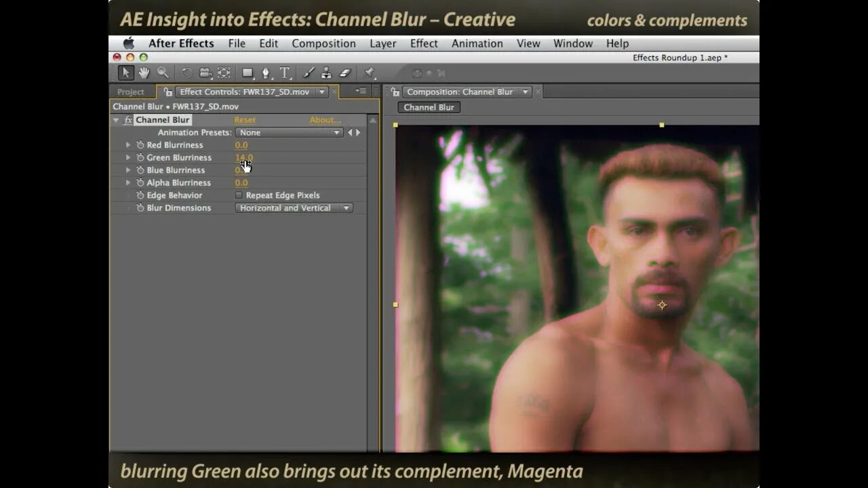Expand Red Blurriness property
The image size is (868, 488).
point(128,145)
